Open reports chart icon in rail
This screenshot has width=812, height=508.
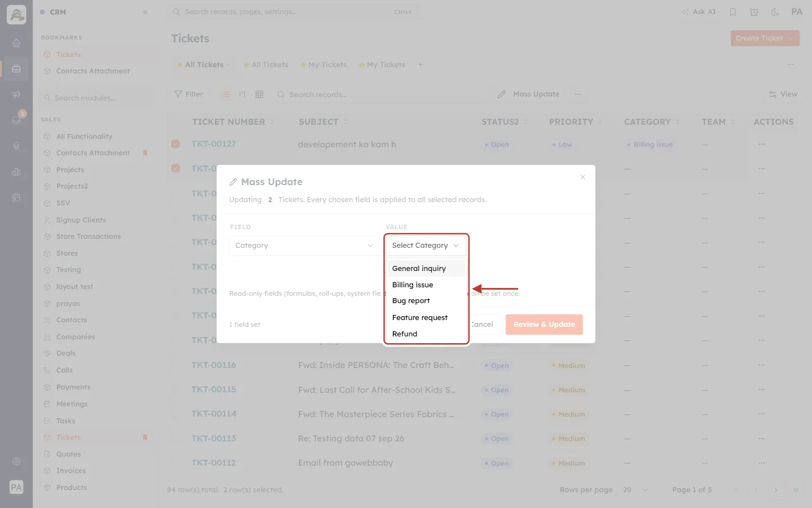16,172
